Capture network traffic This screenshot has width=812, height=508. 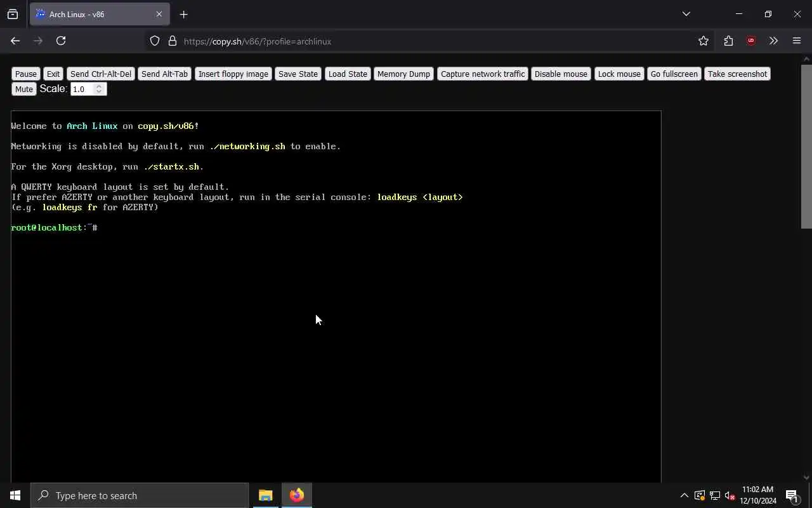483,74
